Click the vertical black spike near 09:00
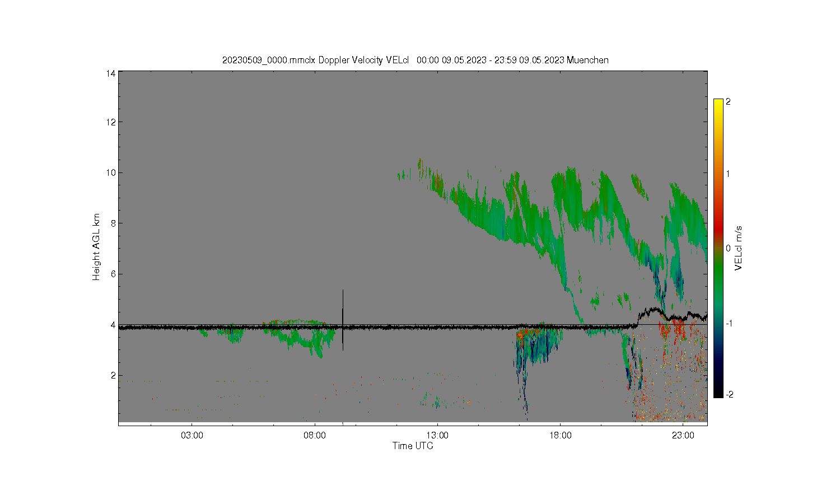 pos(343,320)
